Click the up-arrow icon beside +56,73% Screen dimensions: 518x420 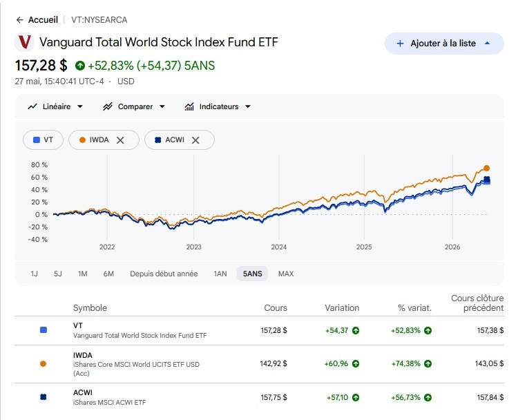[428, 397]
